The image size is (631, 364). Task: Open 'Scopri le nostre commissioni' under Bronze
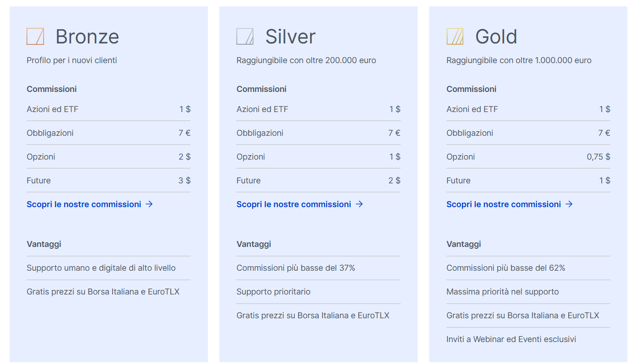point(90,204)
